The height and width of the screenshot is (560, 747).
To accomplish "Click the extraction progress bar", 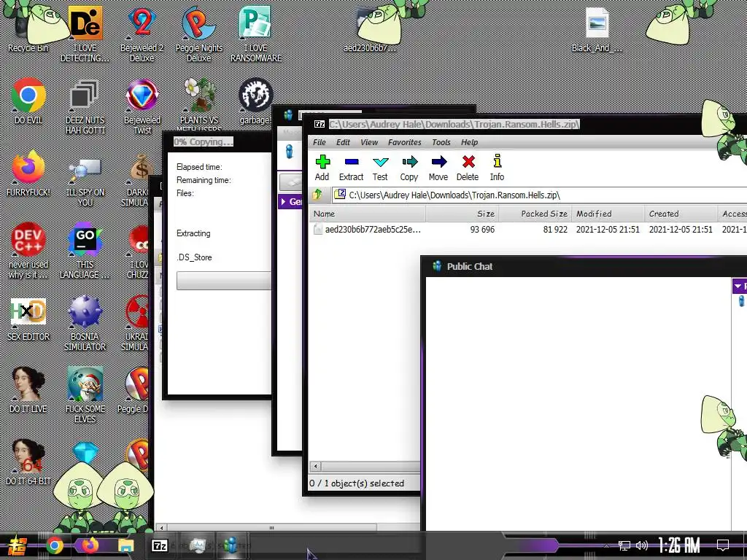I will pos(224,281).
